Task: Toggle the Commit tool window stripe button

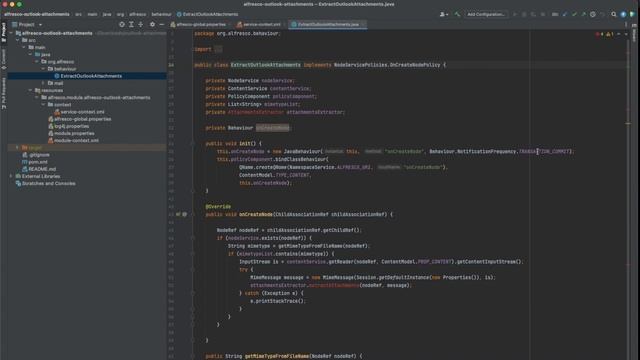Action: (4, 59)
